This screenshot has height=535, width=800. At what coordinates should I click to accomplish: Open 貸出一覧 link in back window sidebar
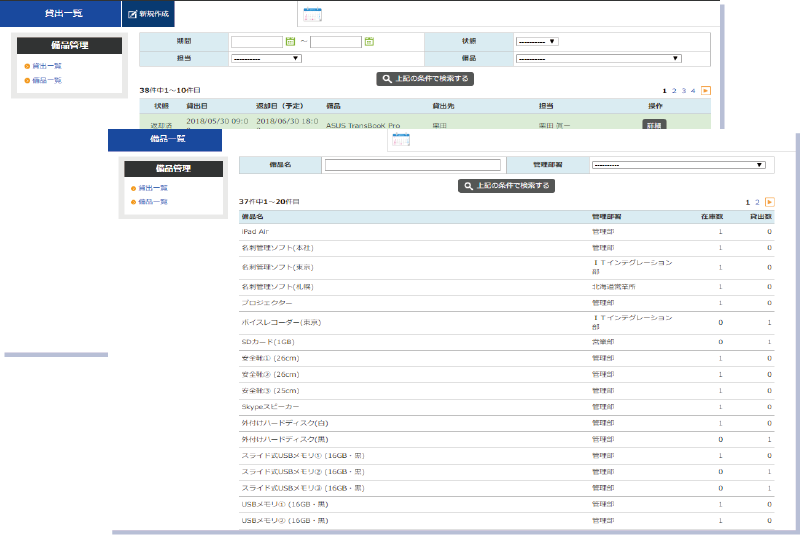47,66
